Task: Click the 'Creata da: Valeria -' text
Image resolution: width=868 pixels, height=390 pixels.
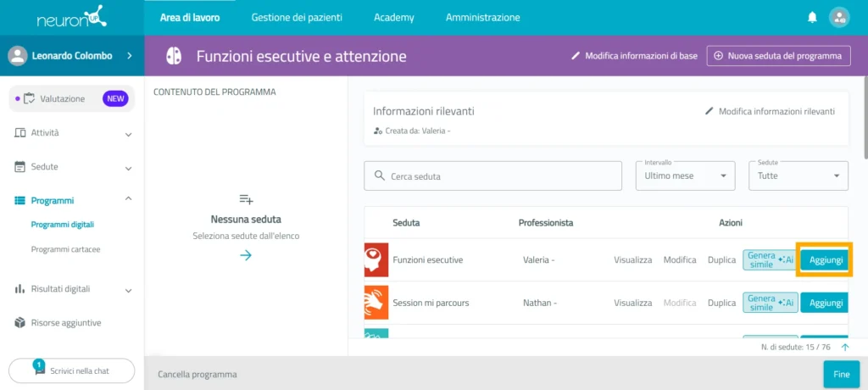Action: pyautogui.click(x=417, y=131)
